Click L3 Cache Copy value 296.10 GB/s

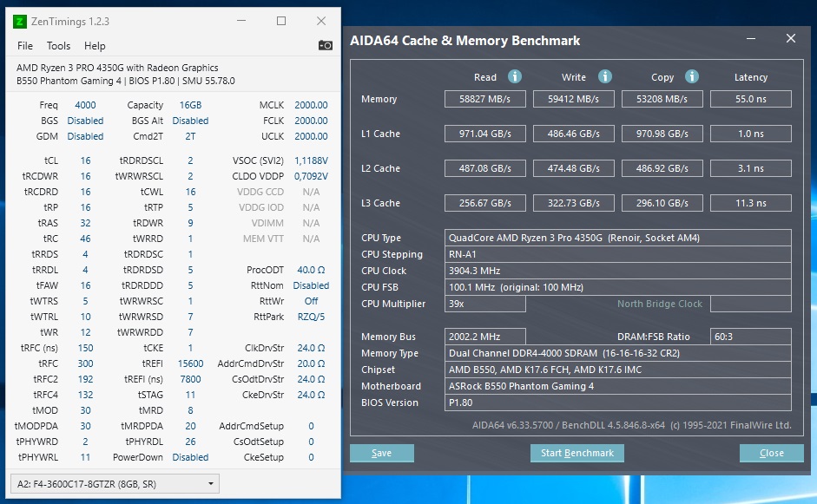tap(662, 203)
